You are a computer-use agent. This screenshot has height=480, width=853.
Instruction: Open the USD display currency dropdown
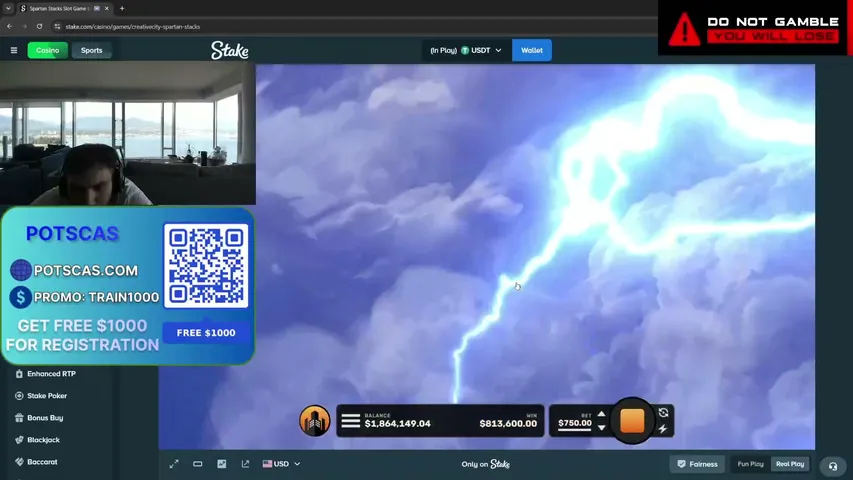[x=281, y=464]
